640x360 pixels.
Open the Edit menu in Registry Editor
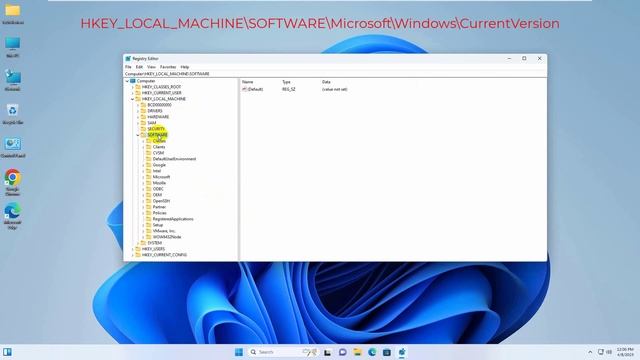point(139,67)
